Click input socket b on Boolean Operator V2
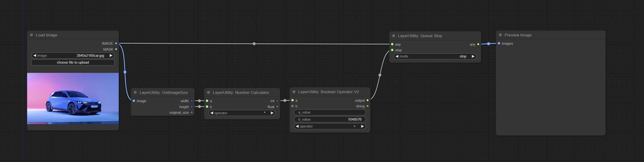 click(293, 106)
